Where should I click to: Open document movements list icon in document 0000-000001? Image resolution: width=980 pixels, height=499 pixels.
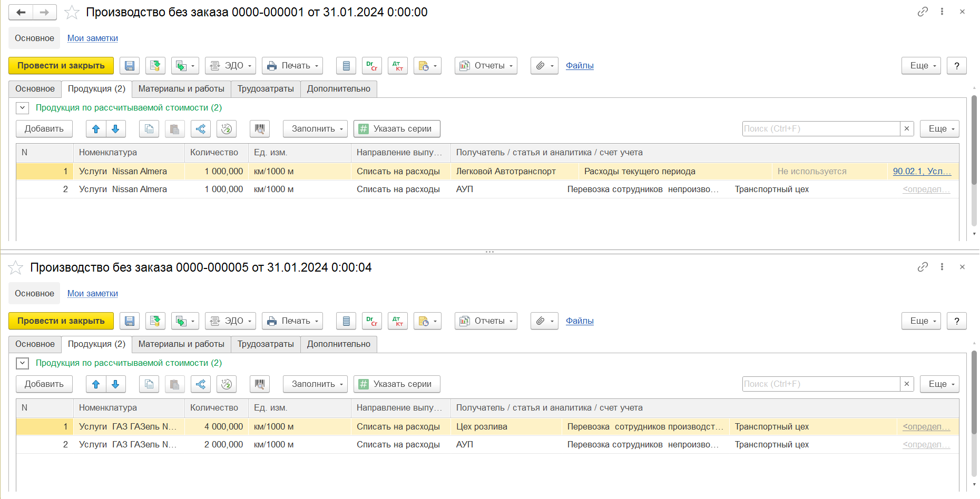tap(346, 66)
